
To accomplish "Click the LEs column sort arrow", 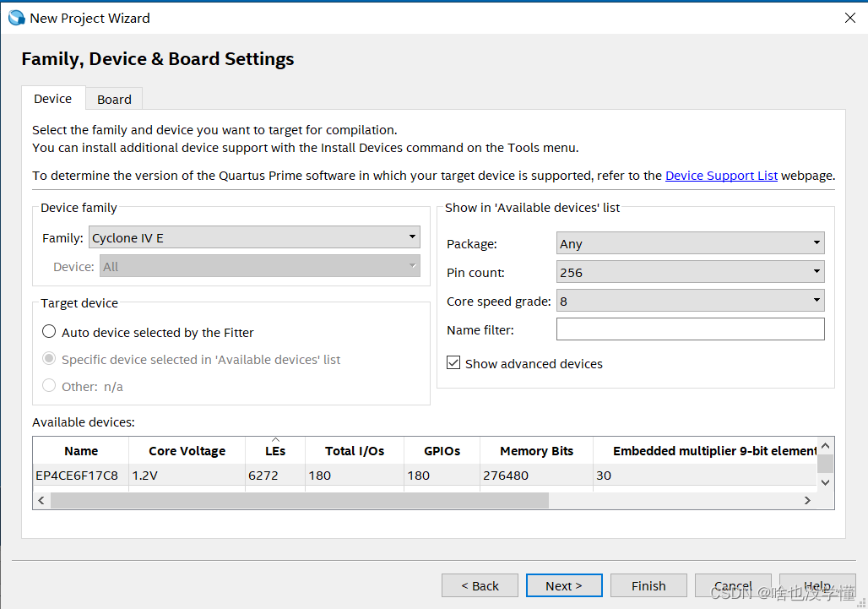I will pyautogui.click(x=275, y=440).
